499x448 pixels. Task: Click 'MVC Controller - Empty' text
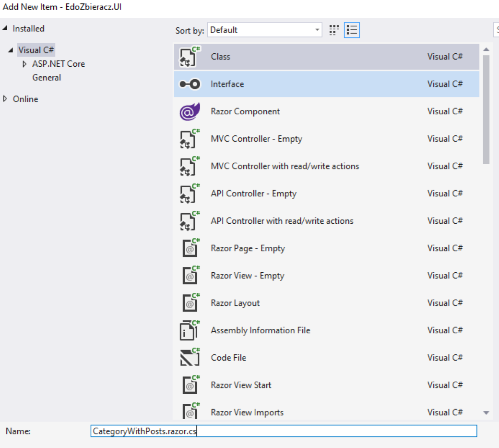coord(256,139)
